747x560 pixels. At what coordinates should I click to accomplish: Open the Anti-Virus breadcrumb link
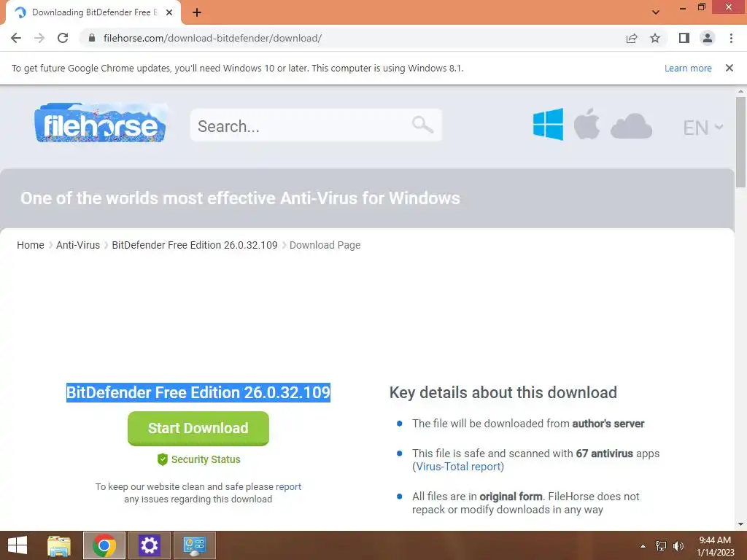pos(78,245)
